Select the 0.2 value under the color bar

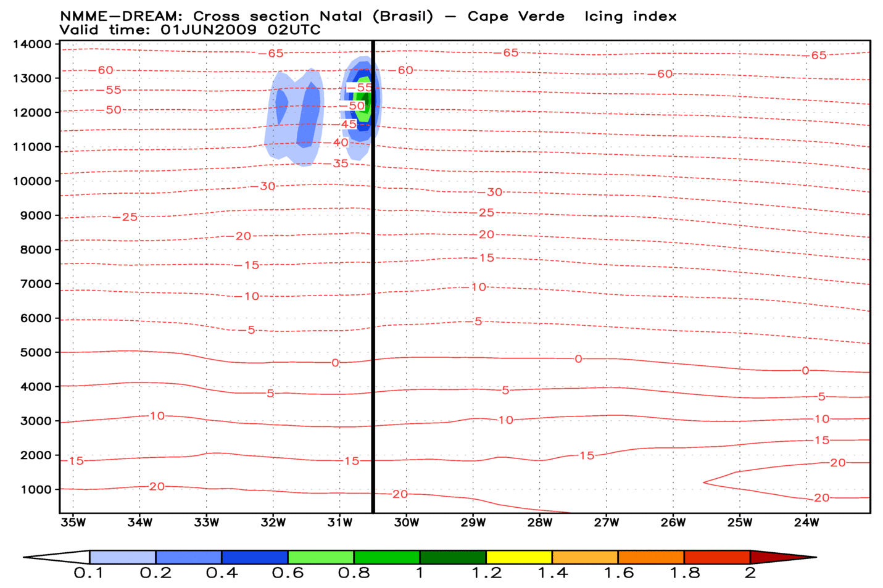[x=155, y=573]
